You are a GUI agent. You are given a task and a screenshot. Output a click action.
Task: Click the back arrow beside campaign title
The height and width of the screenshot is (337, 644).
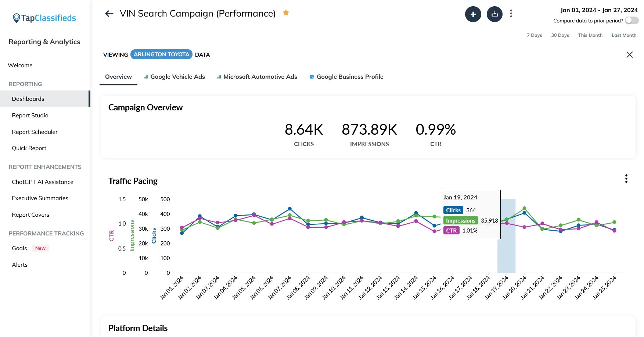tap(109, 14)
